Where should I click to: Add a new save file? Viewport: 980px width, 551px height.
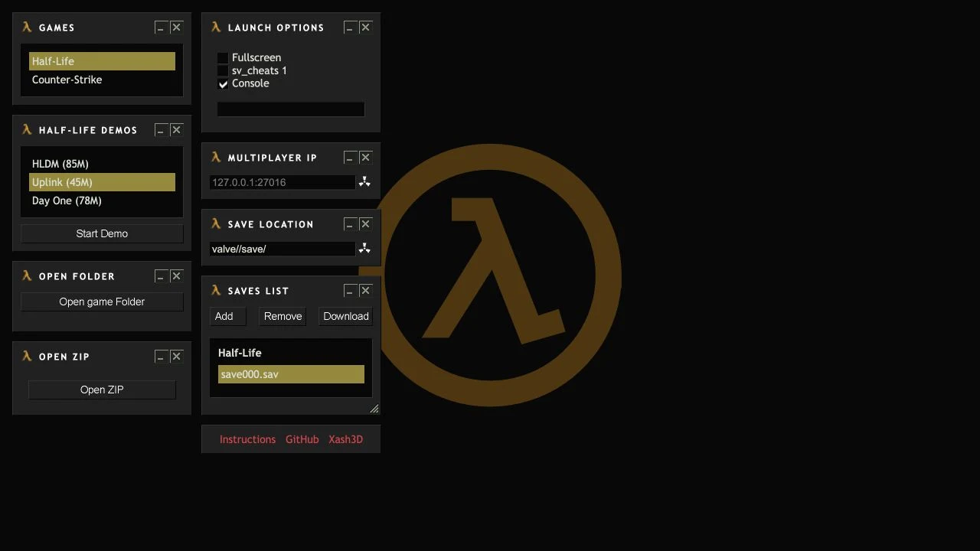click(x=228, y=316)
